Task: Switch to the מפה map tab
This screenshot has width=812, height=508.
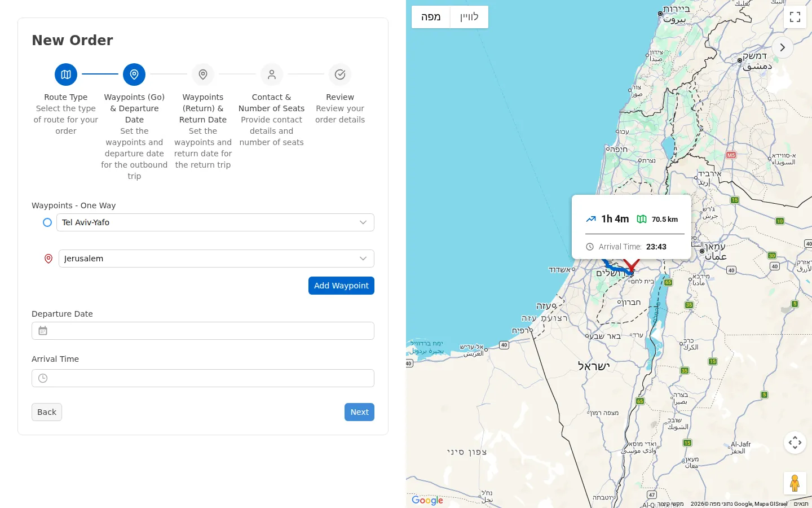Action: pos(431,17)
